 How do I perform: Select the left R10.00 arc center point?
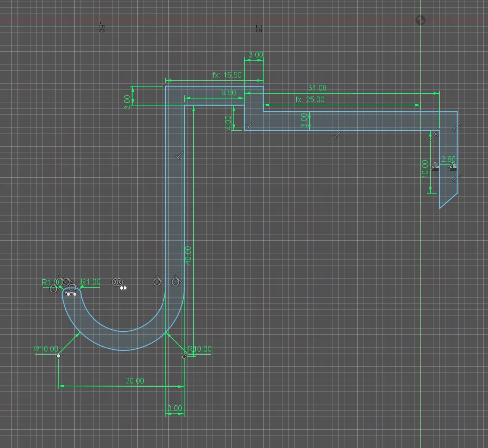[58, 356]
